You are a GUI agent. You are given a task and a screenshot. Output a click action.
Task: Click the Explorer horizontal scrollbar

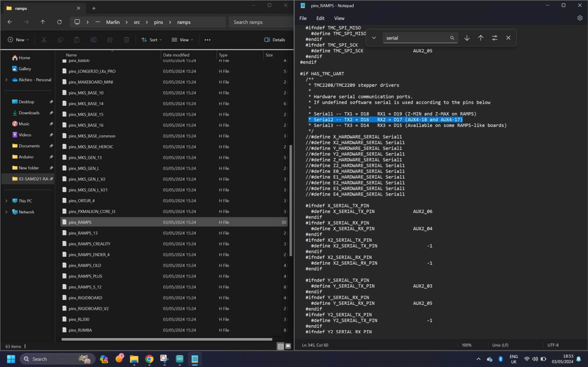click(167, 339)
